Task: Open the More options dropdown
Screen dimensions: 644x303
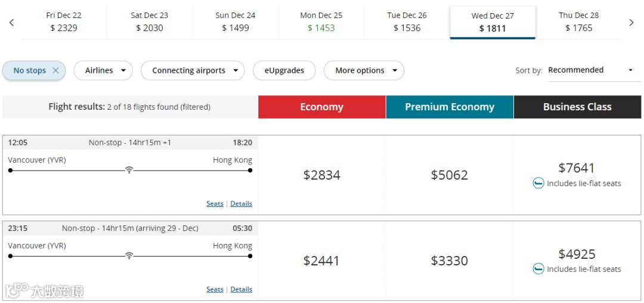Action: click(x=364, y=70)
